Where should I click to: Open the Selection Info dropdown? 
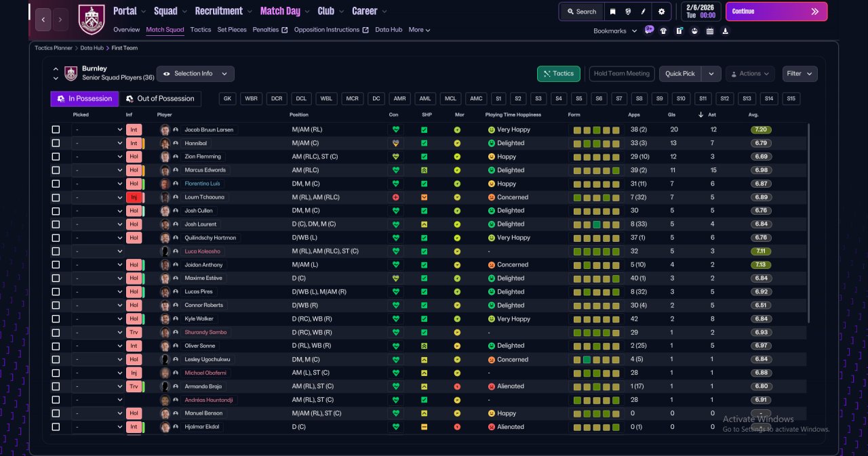(x=195, y=74)
